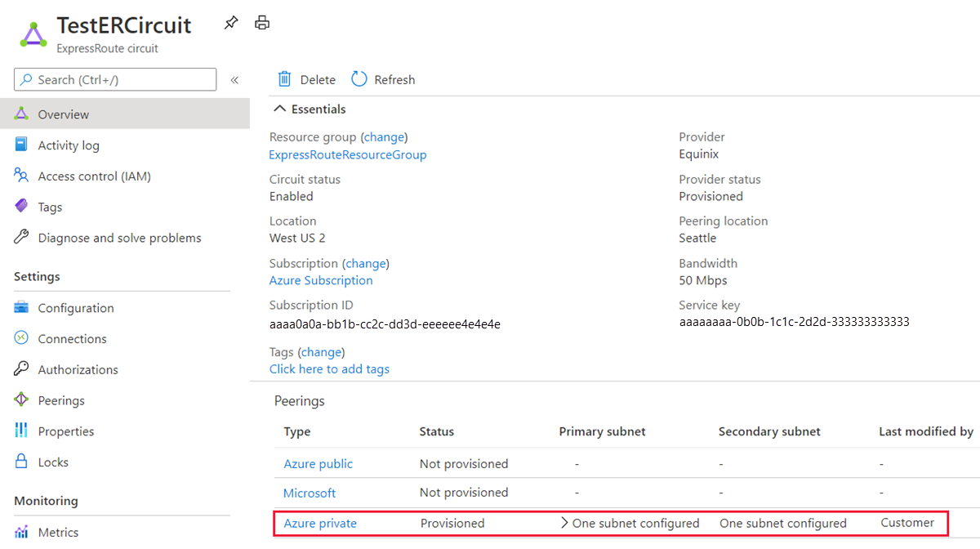
Task: Click the Delete trash can icon
Action: [285, 79]
